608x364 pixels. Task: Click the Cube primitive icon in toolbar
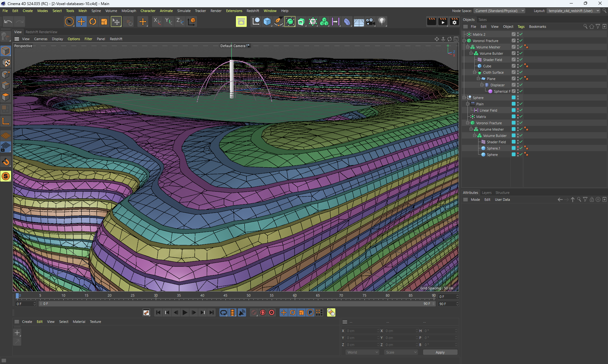[x=267, y=22]
